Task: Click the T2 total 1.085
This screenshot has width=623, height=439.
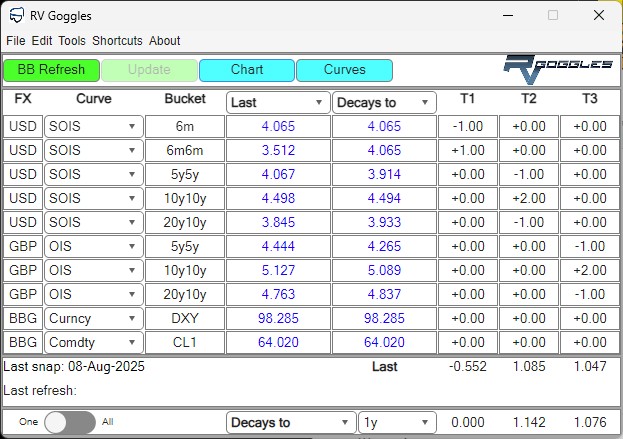Action: coord(529,366)
